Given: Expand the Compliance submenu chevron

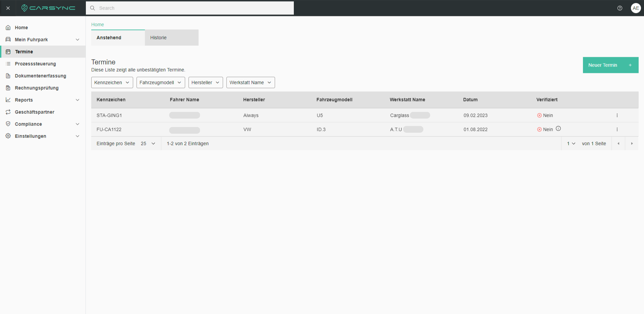Looking at the screenshot, I should tap(77, 124).
